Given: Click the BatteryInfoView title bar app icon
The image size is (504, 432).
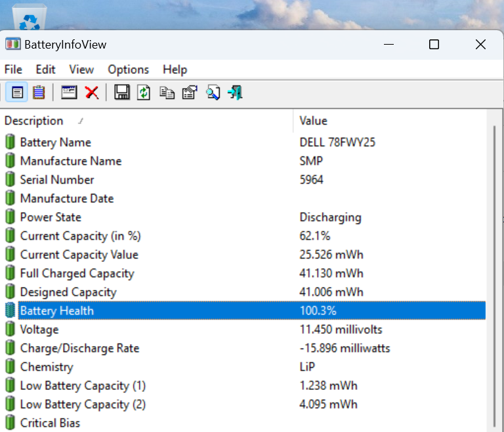Looking at the screenshot, I should click(x=13, y=45).
